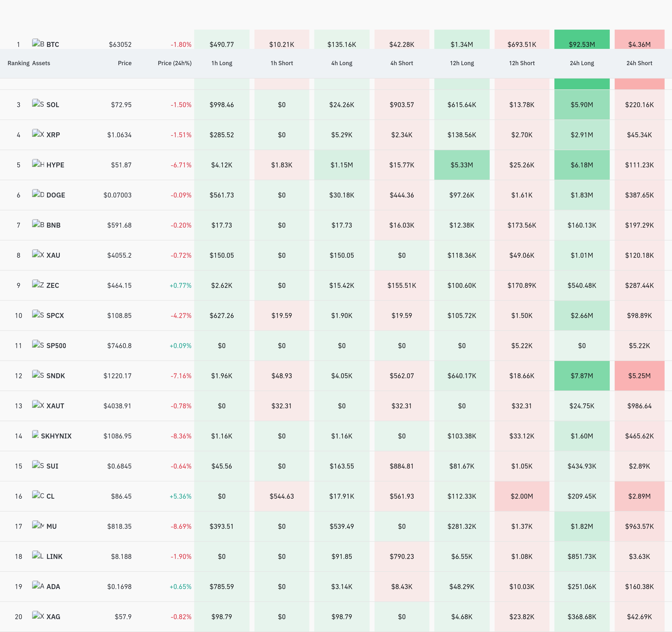Select SOL 24h Long cell "$5.90M"

[582, 105]
